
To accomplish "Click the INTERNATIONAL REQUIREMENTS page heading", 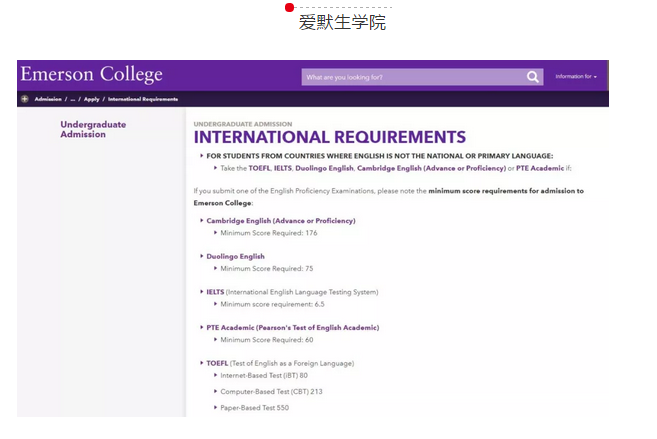I will [x=329, y=137].
